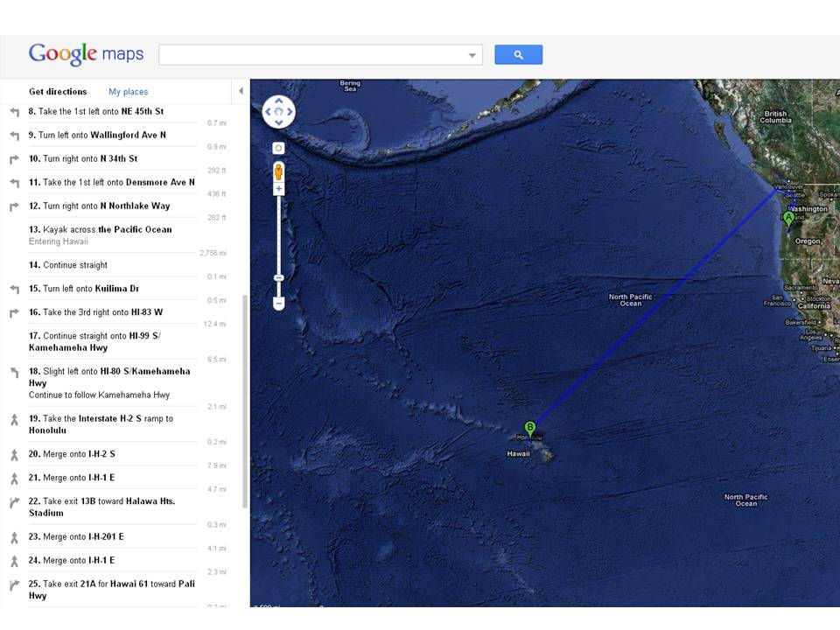
Task: Click the blue search button
Action: click(x=518, y=54)
